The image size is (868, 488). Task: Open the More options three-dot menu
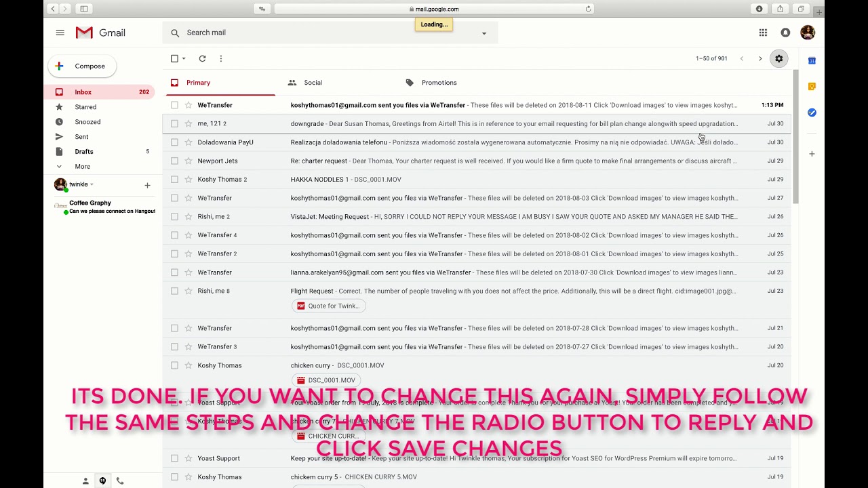(221, 59)
